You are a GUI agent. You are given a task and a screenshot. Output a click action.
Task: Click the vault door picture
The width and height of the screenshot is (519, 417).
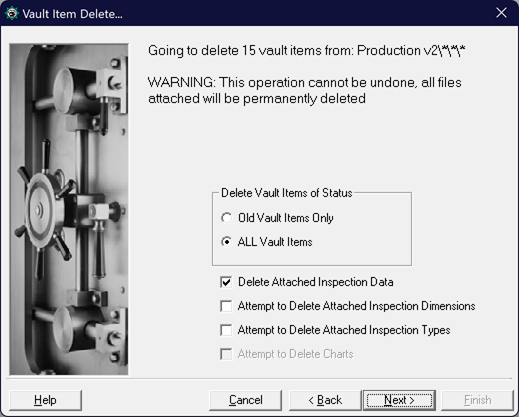click(69, 209)
